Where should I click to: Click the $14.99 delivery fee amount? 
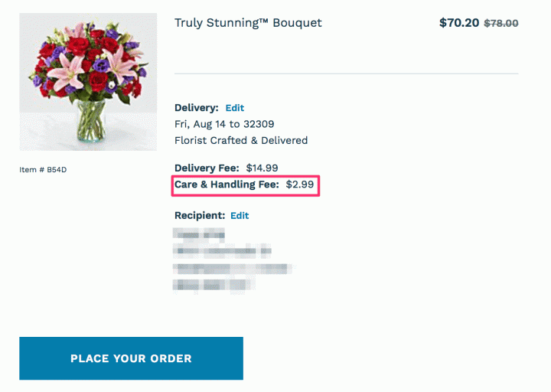click(262, 168)
